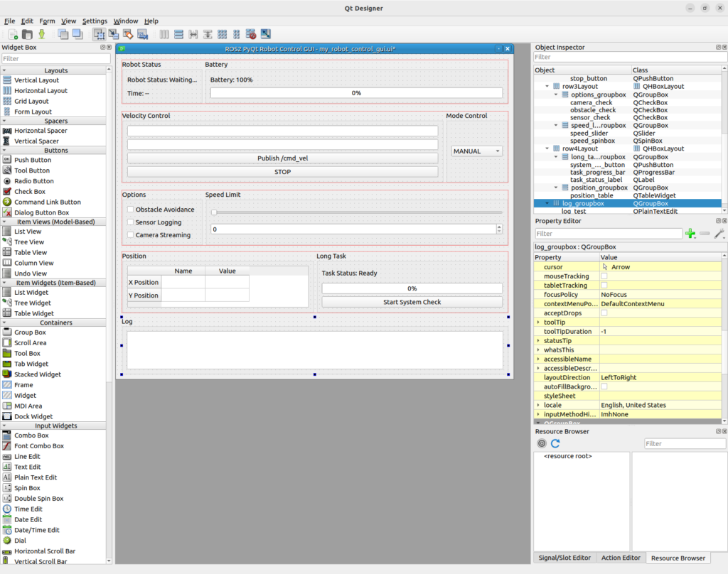Select speed_slider row in Object Inspector

(628, 133)
